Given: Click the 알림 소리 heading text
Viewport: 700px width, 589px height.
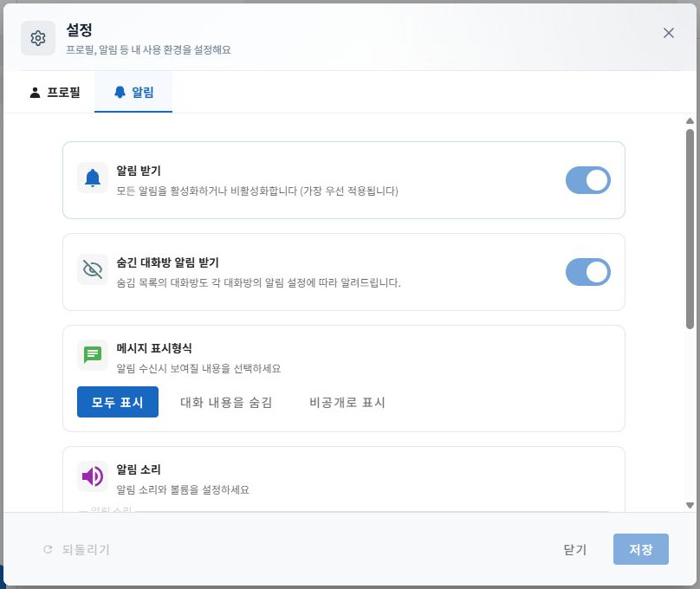Looking at the screenshot, I should coord(139,469).
